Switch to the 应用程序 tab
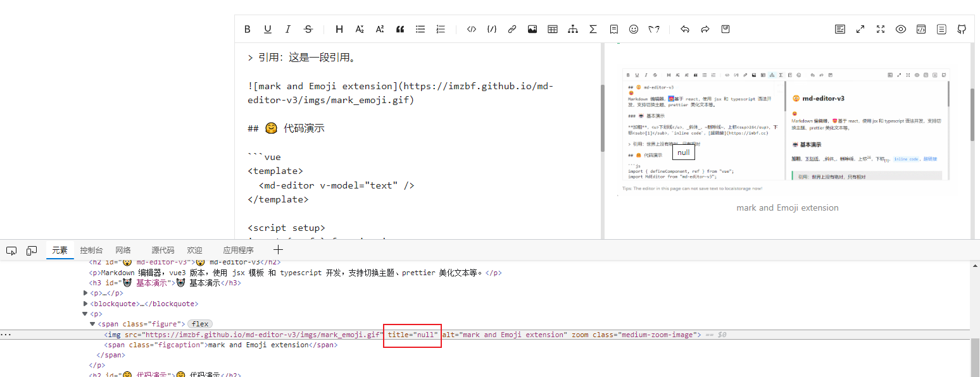Viewport: 980px width, 377px height. tap(238, 250)
